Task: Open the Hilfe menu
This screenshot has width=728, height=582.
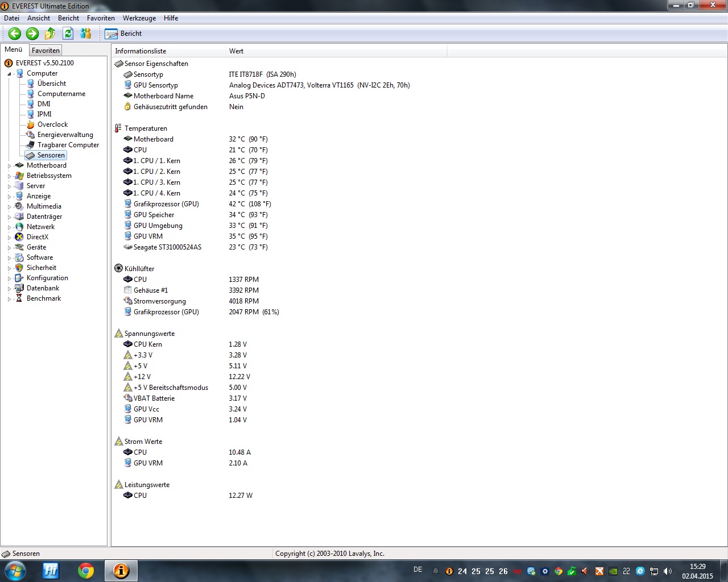Action: pos(171,18)
